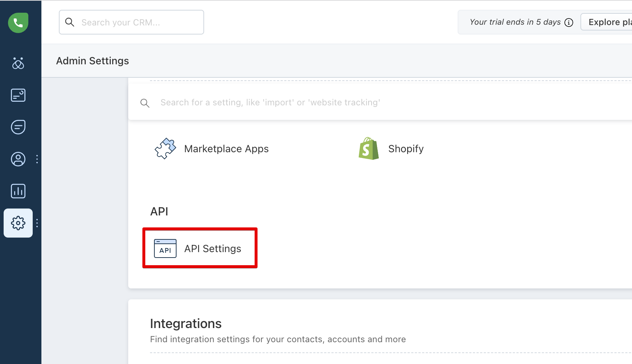Select the gear settings icon in sidebar
632x364 pixels.
(18, 223)
